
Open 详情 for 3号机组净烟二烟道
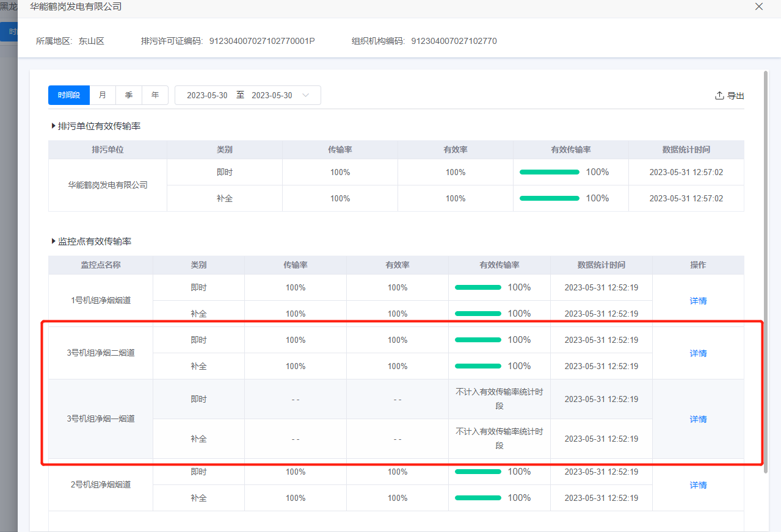[698, 353]
